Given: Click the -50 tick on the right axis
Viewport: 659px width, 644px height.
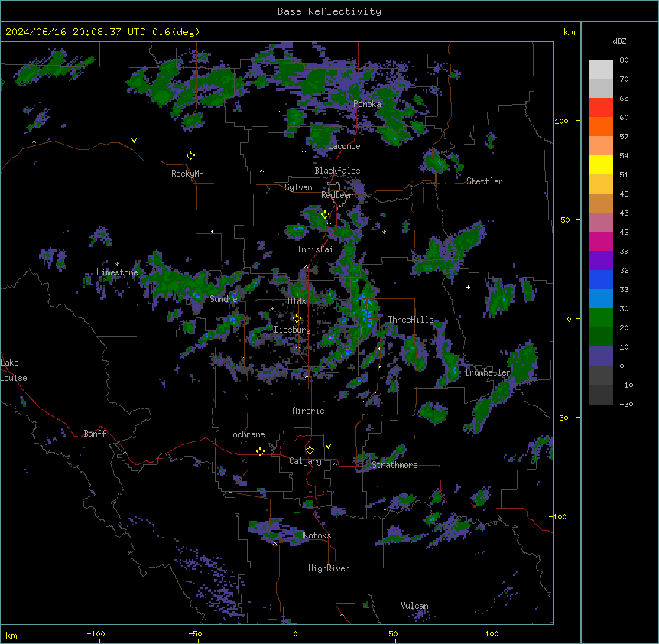Looking at the screenshot, I should (561, 418).
